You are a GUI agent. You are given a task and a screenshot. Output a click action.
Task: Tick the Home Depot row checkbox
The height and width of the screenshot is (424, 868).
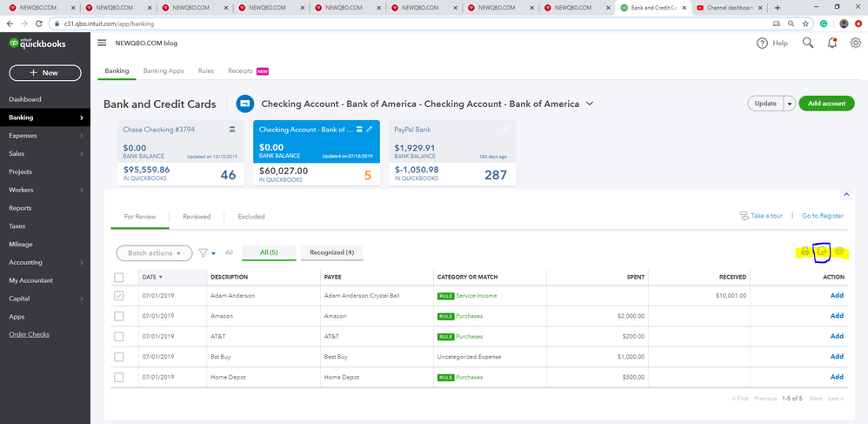[x=119, y=377]
